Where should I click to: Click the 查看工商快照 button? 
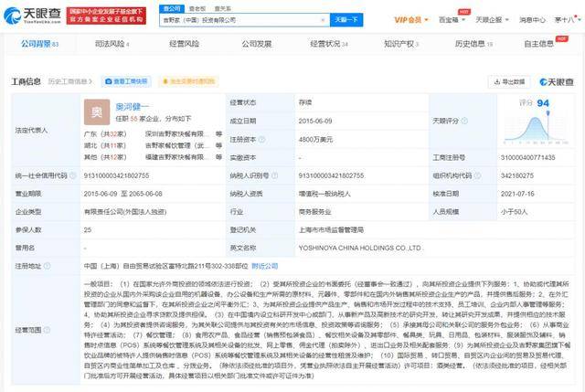point(126,81)
